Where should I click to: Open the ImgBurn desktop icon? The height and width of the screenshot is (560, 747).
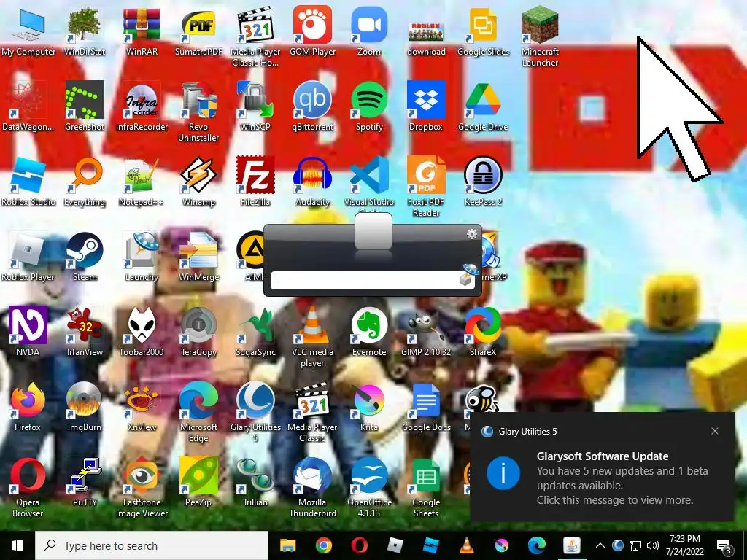85,407
